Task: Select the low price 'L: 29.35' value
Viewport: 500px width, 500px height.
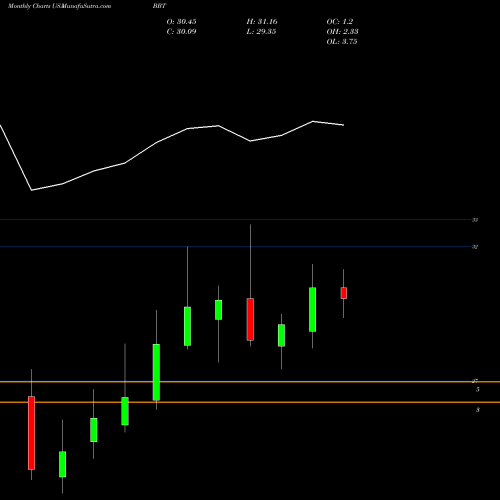Action: pyautogui.click(x=261, y=32)
